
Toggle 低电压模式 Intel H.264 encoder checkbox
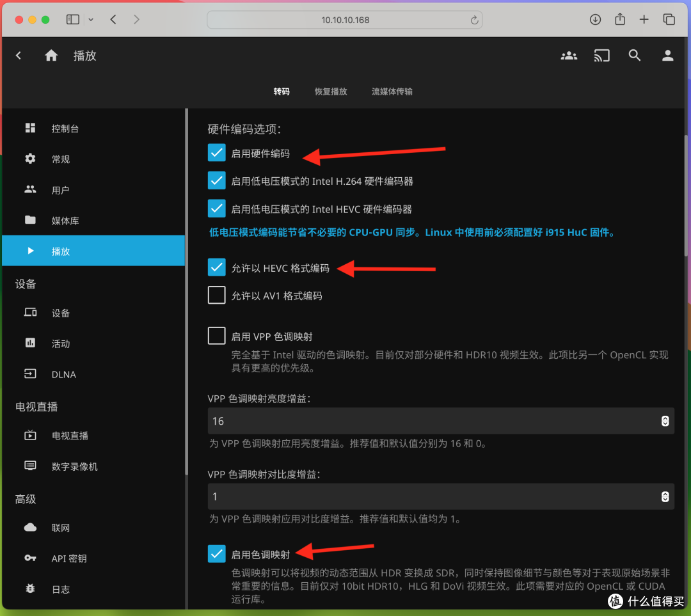coord(216,180)
